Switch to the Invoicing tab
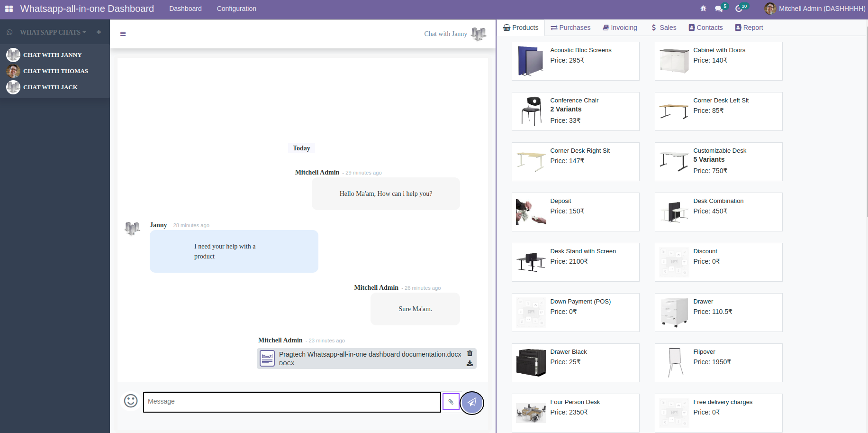Image resolution: width=868 pixels, height=433 pixels. (620, 28)
